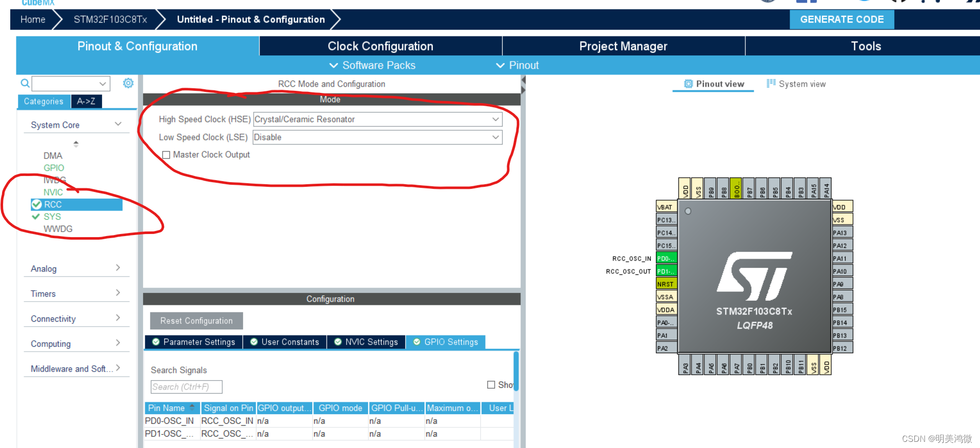
Task: Open the category settings gear icon
Action: [x=128, y=83]
